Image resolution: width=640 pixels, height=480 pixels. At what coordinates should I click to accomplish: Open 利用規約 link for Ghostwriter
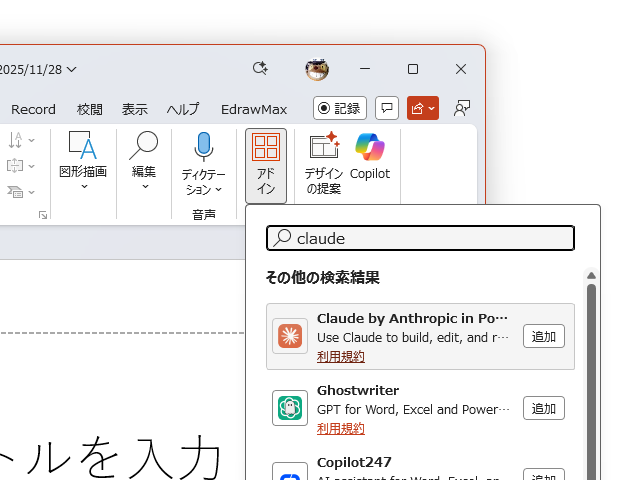point(340,429)
